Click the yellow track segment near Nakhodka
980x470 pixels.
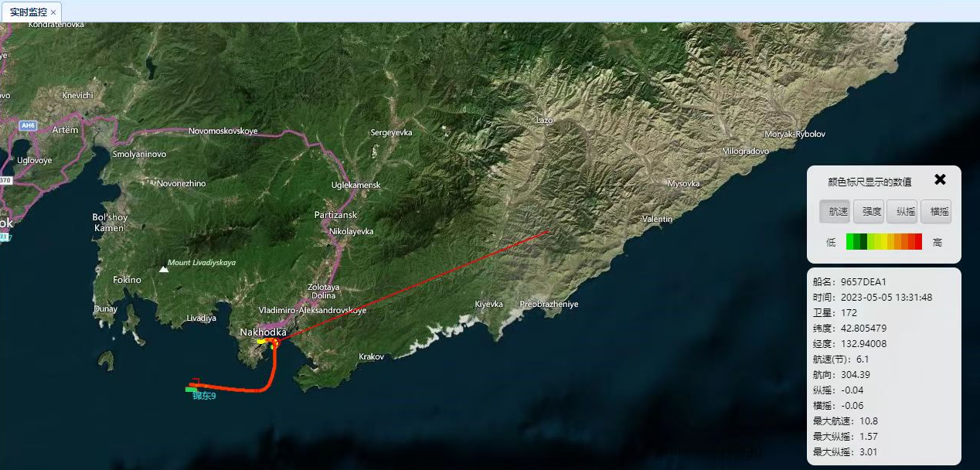coord(262,341)
